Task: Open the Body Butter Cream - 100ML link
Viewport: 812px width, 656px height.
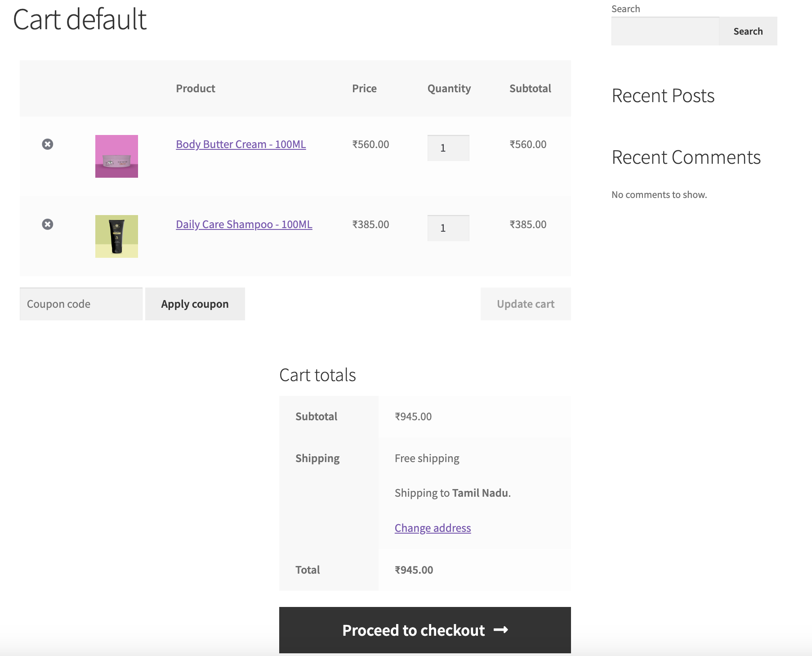Action: (x=241, y=144)
